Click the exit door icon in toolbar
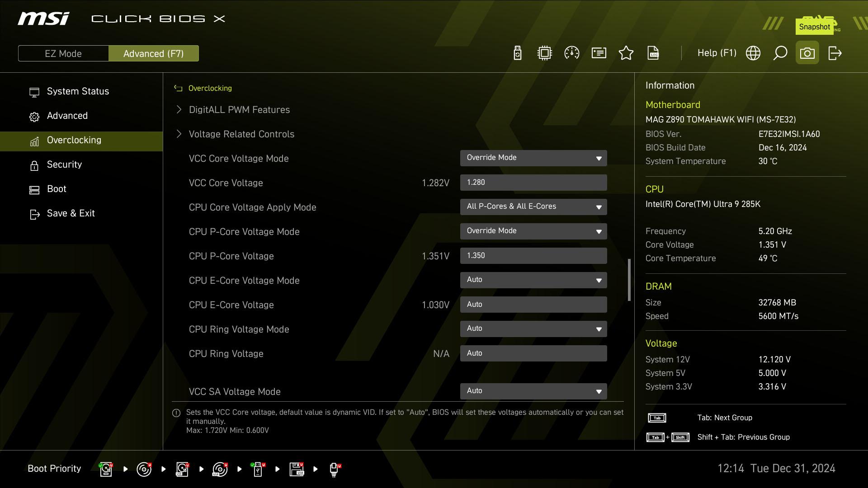 click(x=835, y=53)
